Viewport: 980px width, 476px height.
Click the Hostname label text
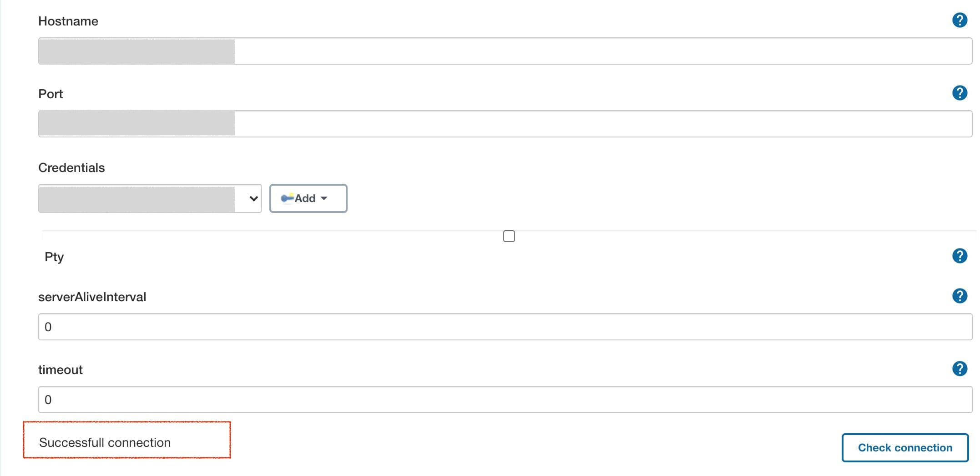[68, 21]
